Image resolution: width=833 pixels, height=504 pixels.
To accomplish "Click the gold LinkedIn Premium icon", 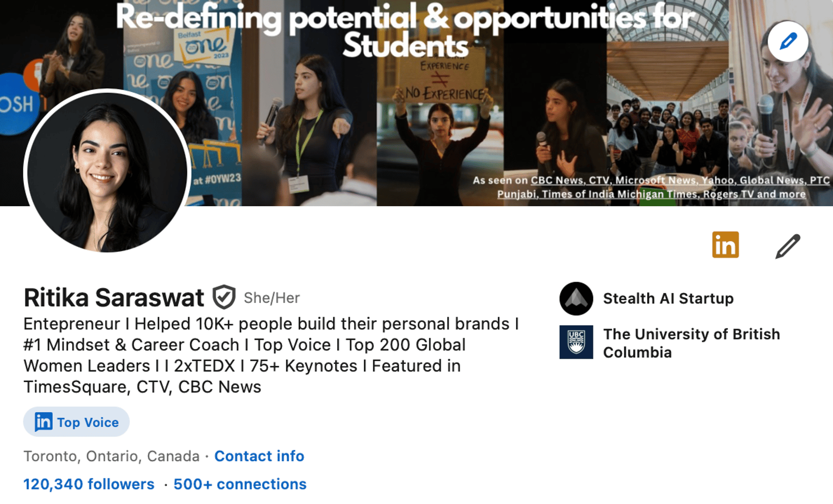I will (725, 245).
